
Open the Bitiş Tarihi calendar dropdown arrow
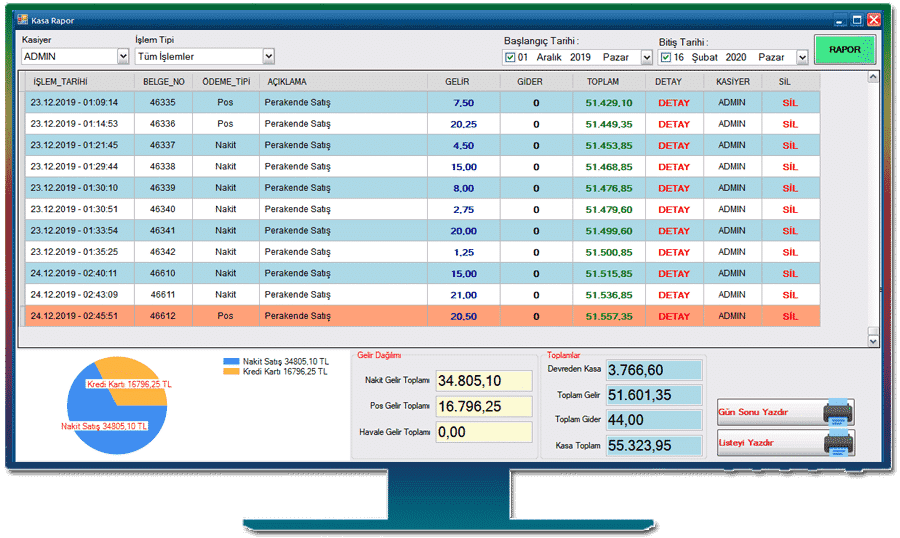click(801, 58)
